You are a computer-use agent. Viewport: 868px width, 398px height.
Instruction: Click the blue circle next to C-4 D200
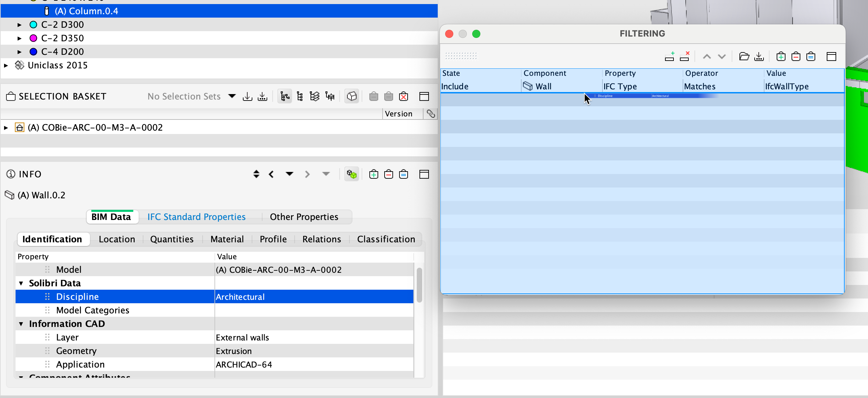(x=33, y=51)
